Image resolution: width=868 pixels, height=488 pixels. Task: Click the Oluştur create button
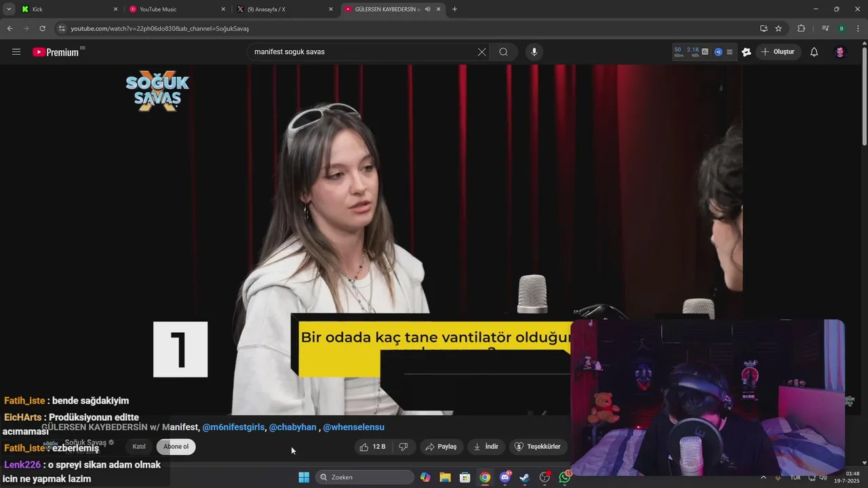[778, 52]
